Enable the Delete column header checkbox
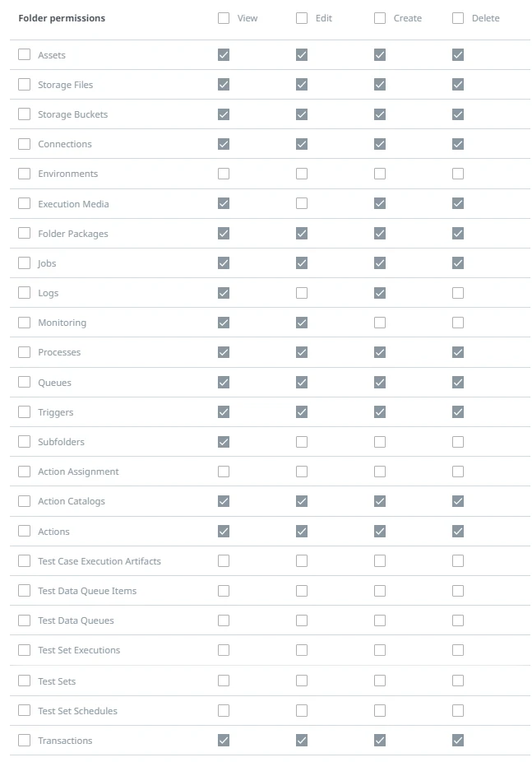Screen dimensions: 532x762 [x=458, y=18]
